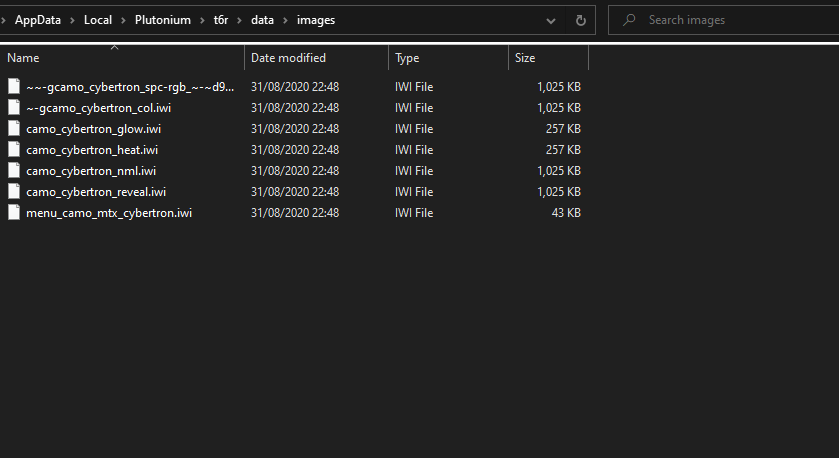This screenshot has height=458, width=839.
Task: Sort by the Date modified column header
Action: [288, 59]
